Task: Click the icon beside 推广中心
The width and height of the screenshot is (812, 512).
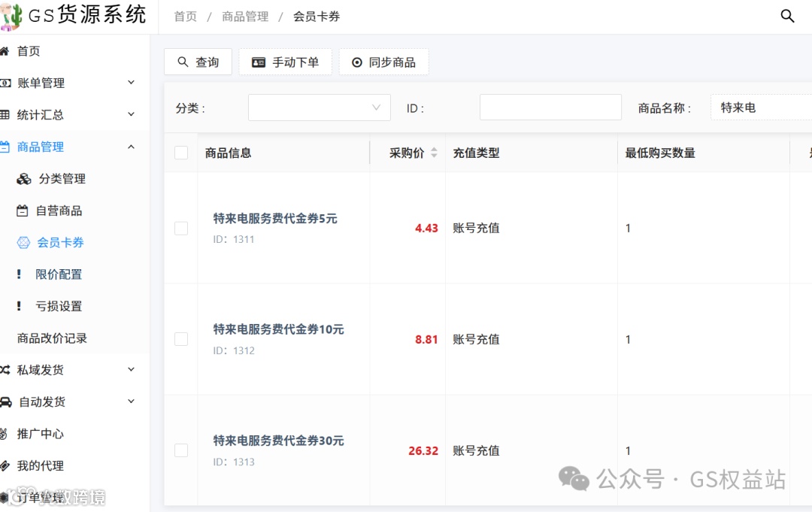Action: (x=5, y=434)
